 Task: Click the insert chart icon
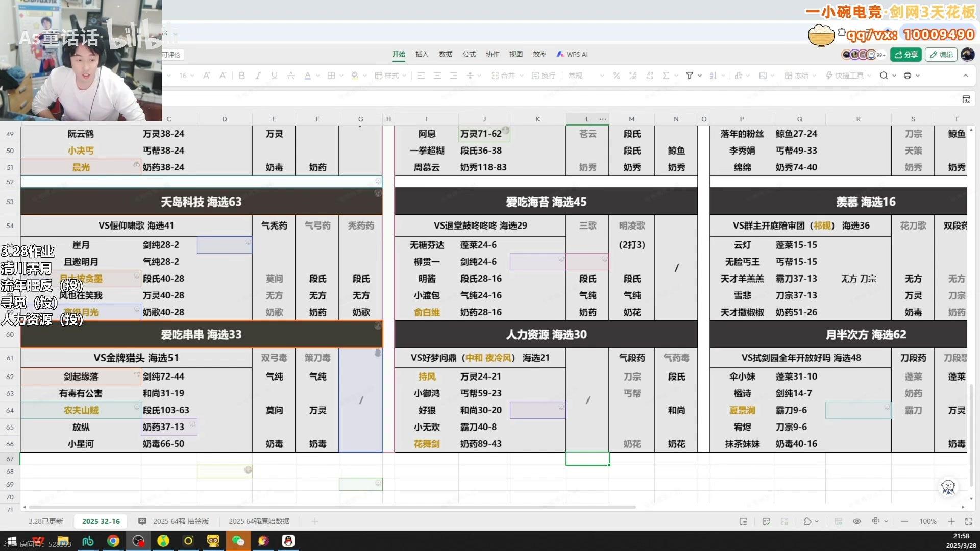click(x=738, y=76)
